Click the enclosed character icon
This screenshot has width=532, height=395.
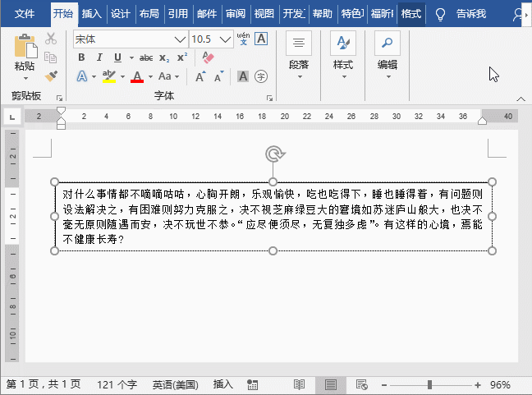pos(260,76)
